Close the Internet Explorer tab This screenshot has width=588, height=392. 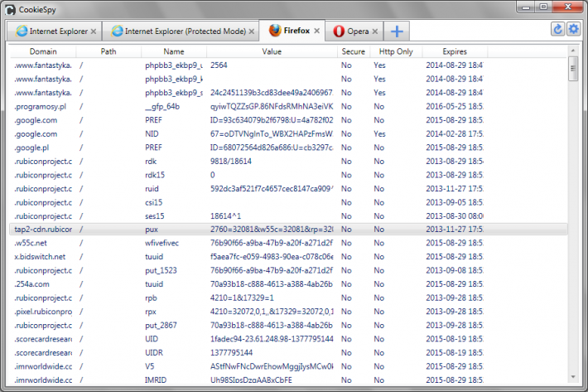[x=94, y=31]
